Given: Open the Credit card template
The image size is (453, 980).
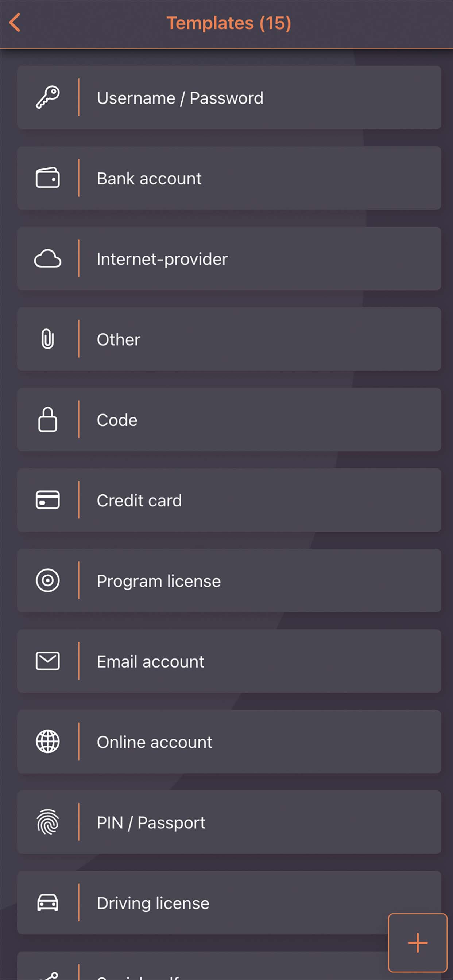Looking at the screenshot, I should 228,500.
